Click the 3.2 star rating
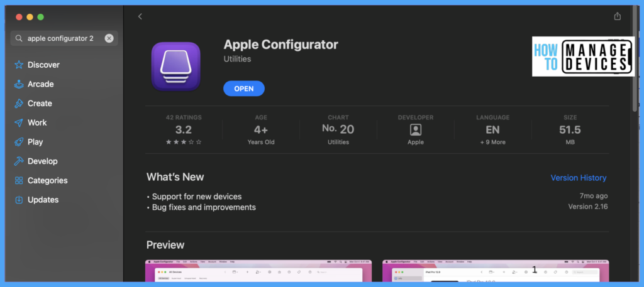This screenshot has height=287, width=644. click(184, 130)
